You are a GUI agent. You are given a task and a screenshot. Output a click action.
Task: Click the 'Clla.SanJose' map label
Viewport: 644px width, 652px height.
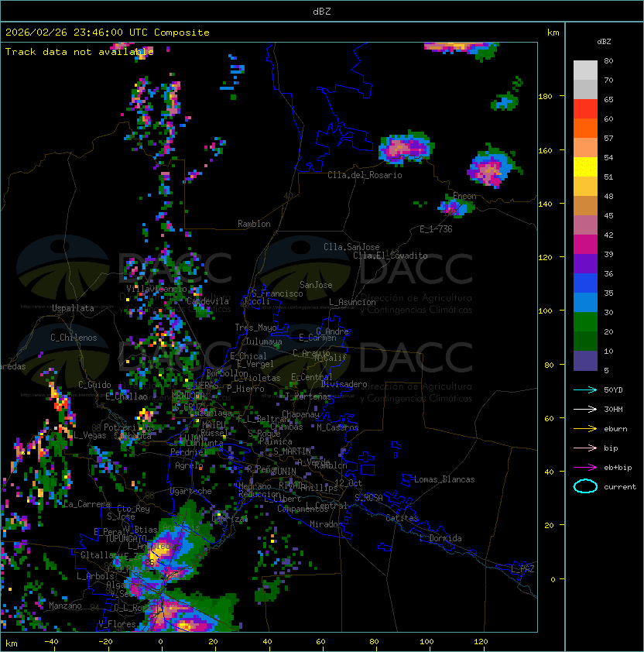(351, 247)
